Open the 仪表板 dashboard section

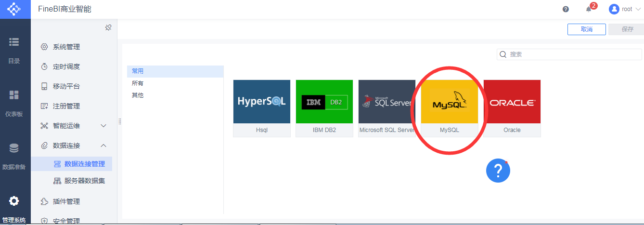(x=14, y=103)
